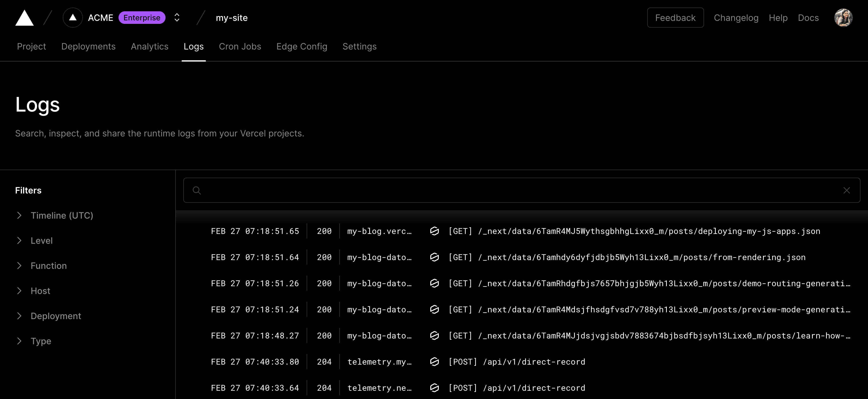The height and width of the screenshot is (399, 868).
Task: Clear the logs search using the X icon
Action: pyautogui.click(x=847, y=190)
